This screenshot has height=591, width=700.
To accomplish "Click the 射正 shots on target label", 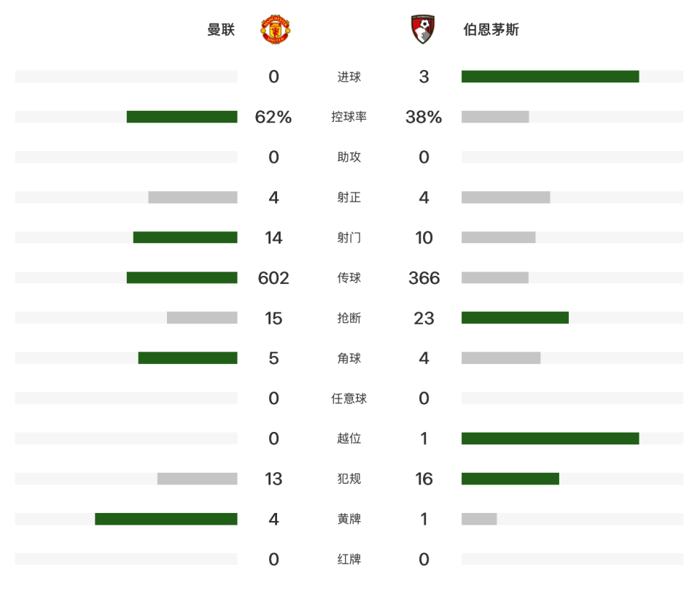I will [x=349, y=198].
